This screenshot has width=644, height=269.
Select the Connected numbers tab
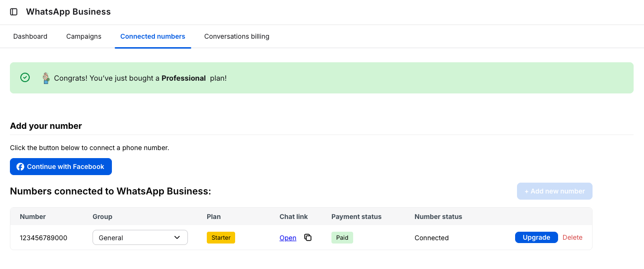(153, 36)
